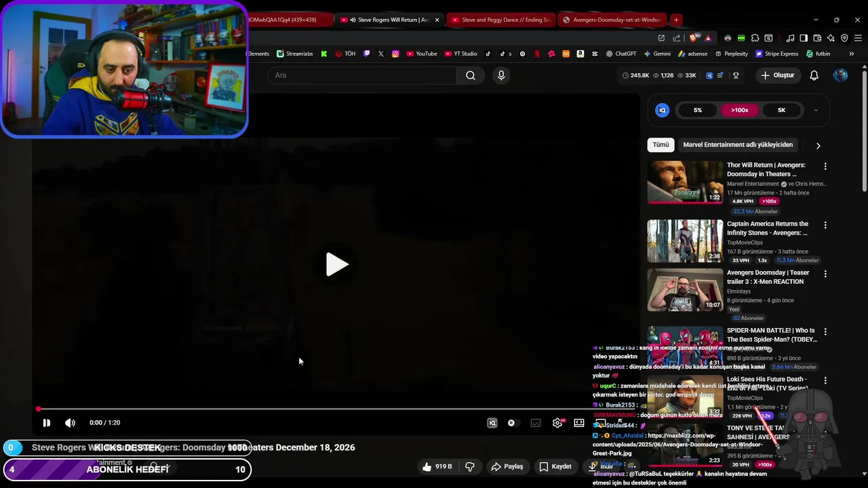Open the Captain America Returns the Infinity Stones title

(x=768, y=228)
